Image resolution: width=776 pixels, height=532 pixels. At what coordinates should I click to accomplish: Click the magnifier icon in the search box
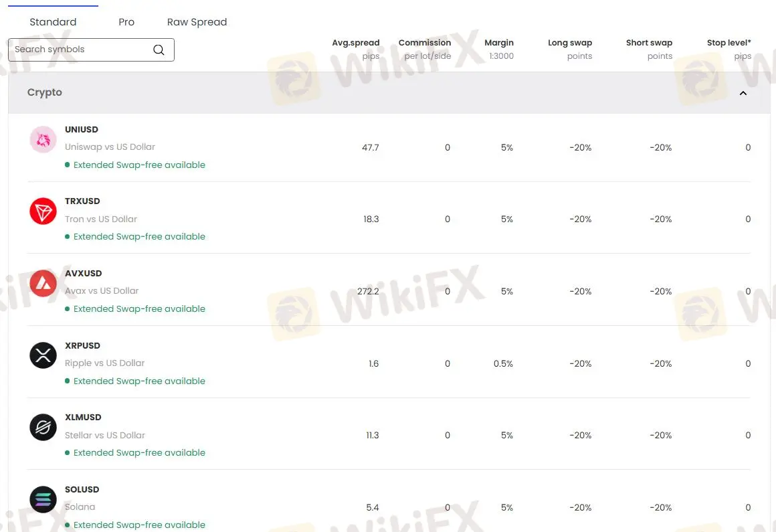click(159, 50)
